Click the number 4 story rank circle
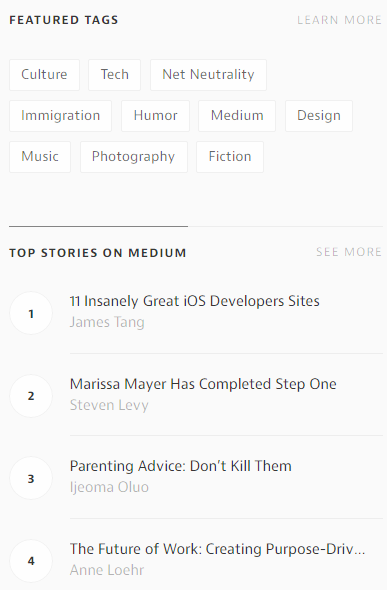Image resolution: width=387 pixels, height=590 pixels. pos(31,561)
